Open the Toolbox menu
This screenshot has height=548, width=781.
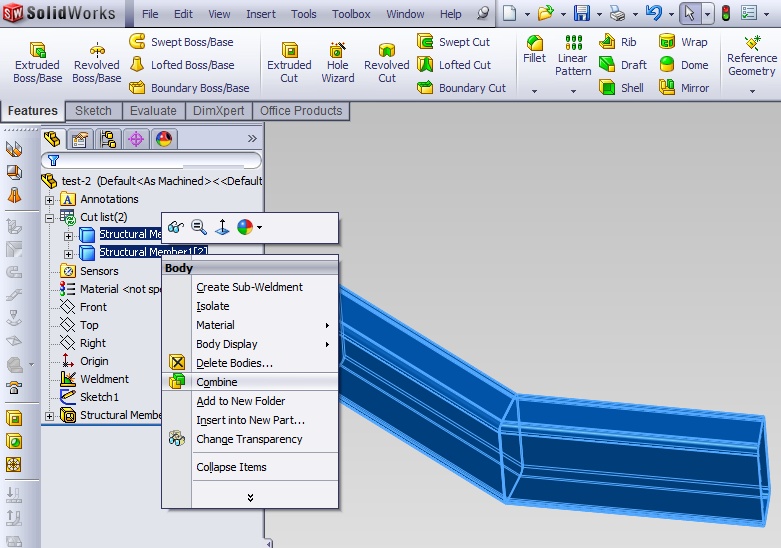[351, 14]
